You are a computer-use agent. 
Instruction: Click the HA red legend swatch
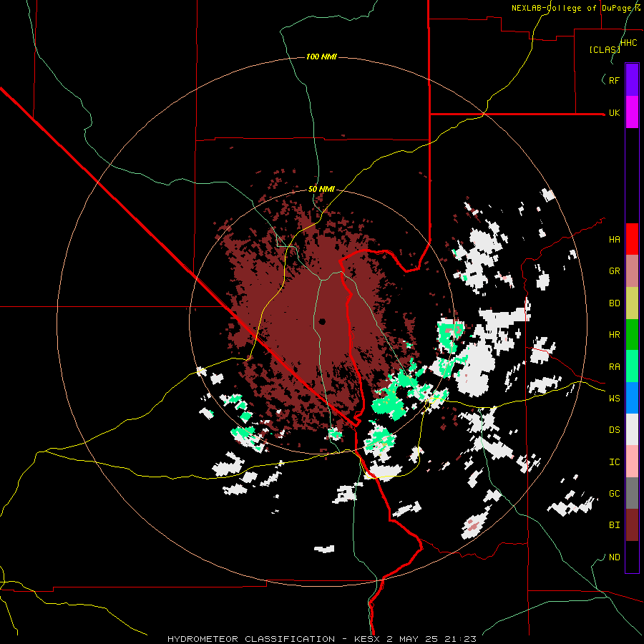632,239
